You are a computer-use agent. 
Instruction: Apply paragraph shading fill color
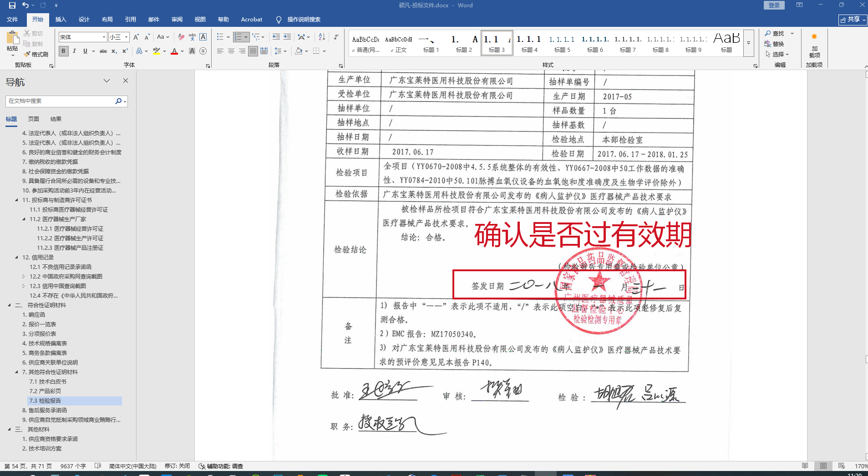click(299, 51)
